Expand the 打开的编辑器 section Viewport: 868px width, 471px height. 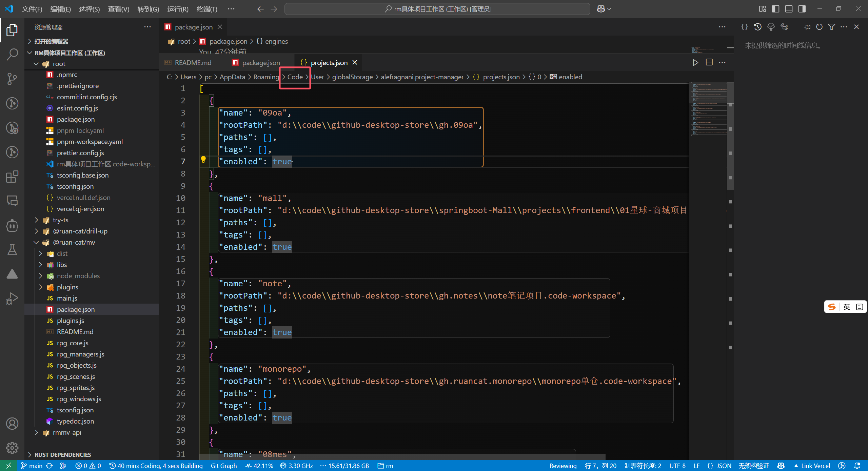(x=92, y=41)
